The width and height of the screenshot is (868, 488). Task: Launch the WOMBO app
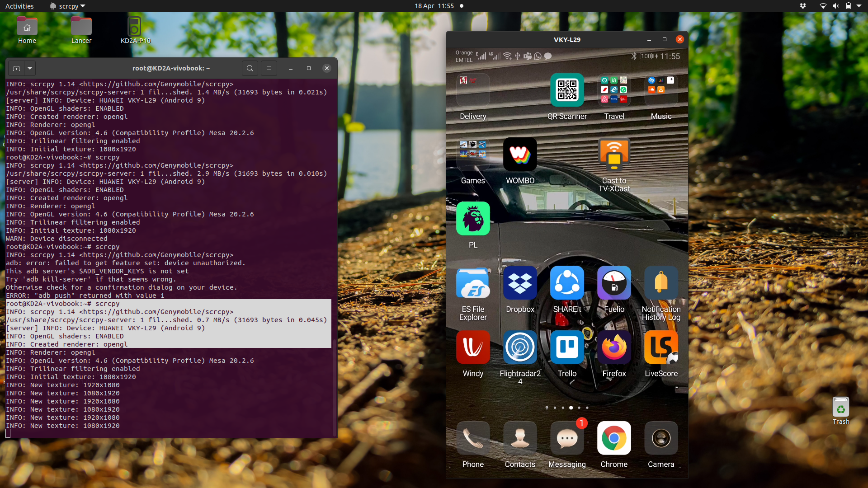[x=520, y=154]
